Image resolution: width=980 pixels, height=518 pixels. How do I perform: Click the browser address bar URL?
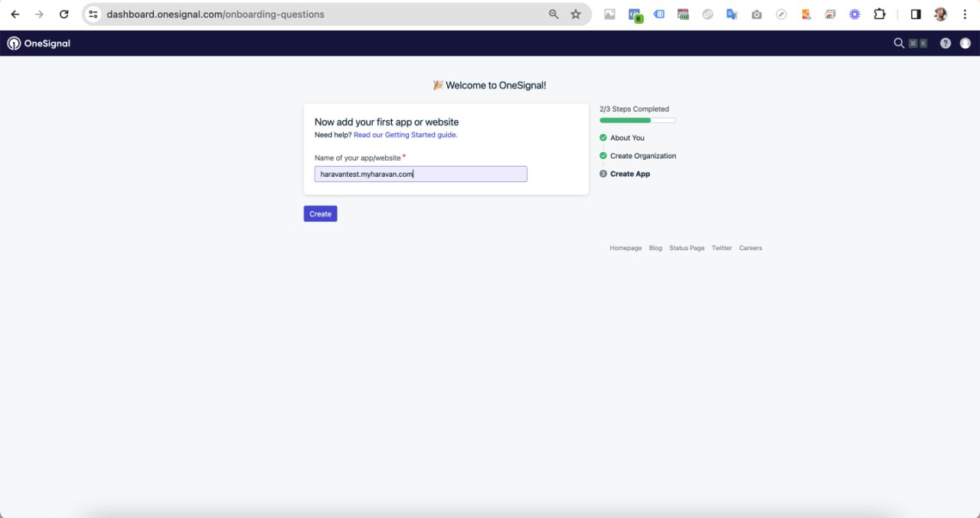click(x=215, y=14)
